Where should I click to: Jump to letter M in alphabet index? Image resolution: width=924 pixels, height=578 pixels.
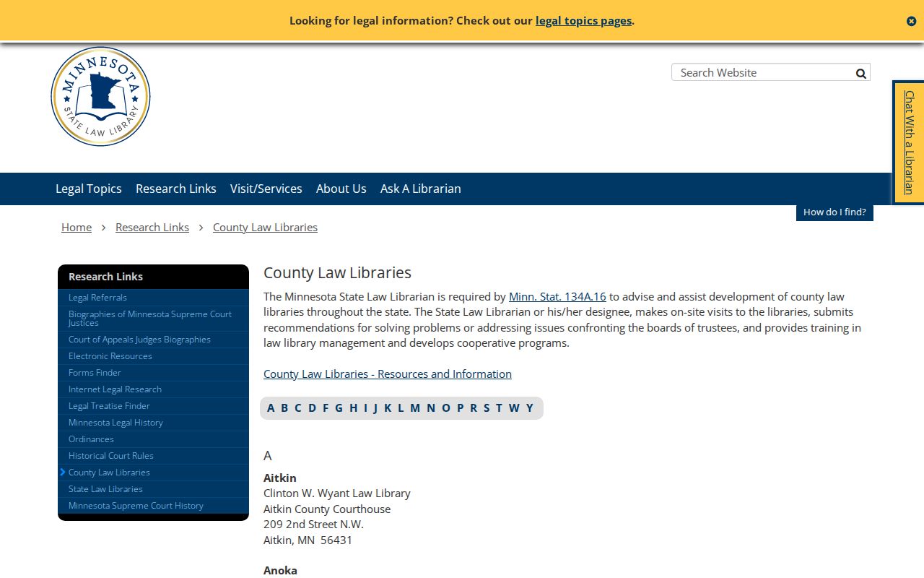click(415, 407)
